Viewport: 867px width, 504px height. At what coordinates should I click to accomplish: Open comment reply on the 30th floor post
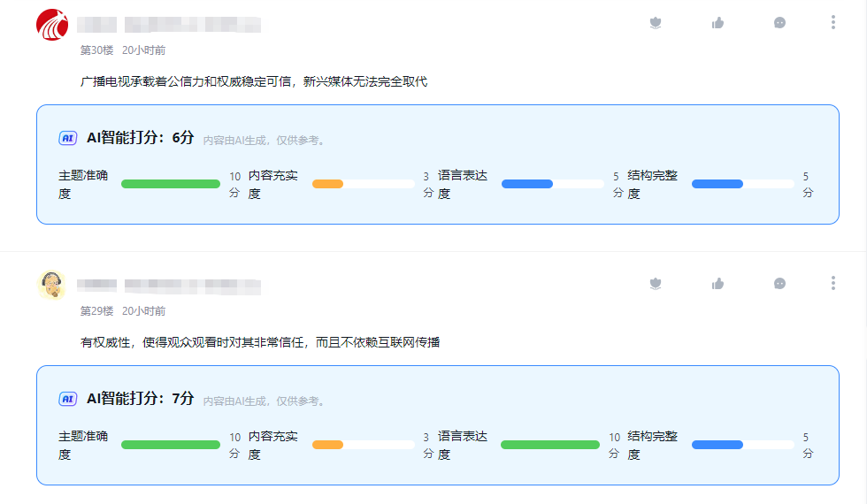(x=779, y=23)
